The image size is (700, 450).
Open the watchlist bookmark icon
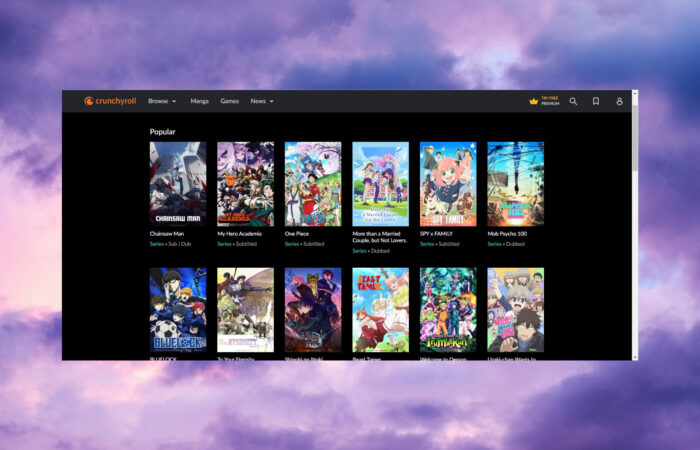596,101
